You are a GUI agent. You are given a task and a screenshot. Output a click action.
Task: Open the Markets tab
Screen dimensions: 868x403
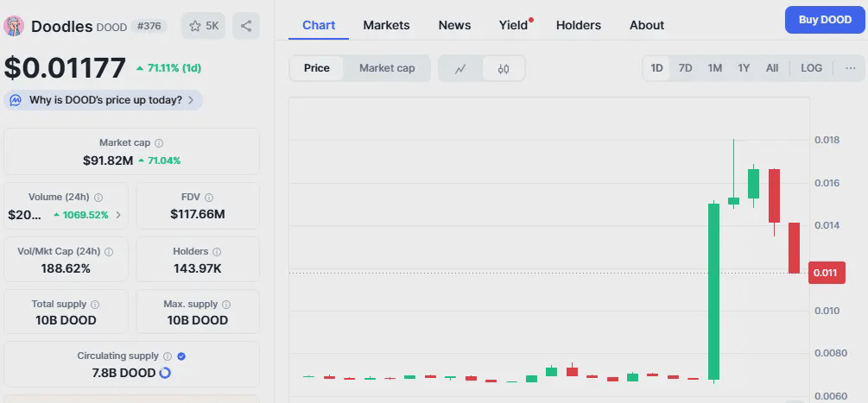click(386, 25)
